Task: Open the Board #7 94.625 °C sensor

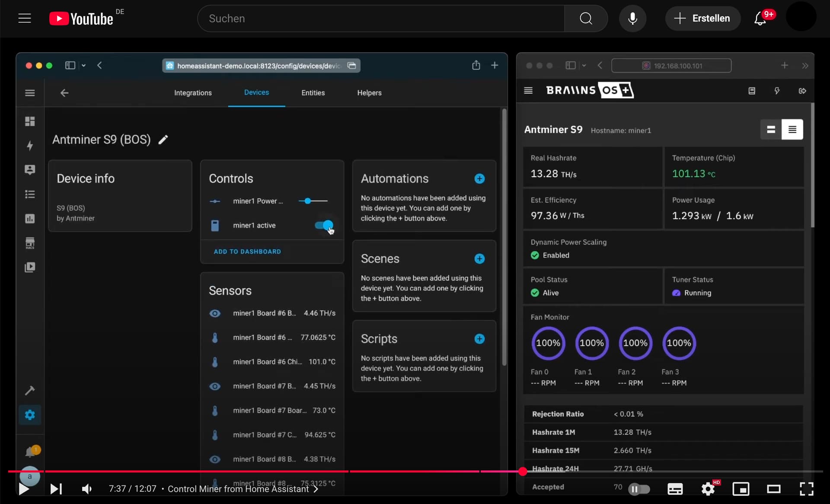Action: click(272, 435)
